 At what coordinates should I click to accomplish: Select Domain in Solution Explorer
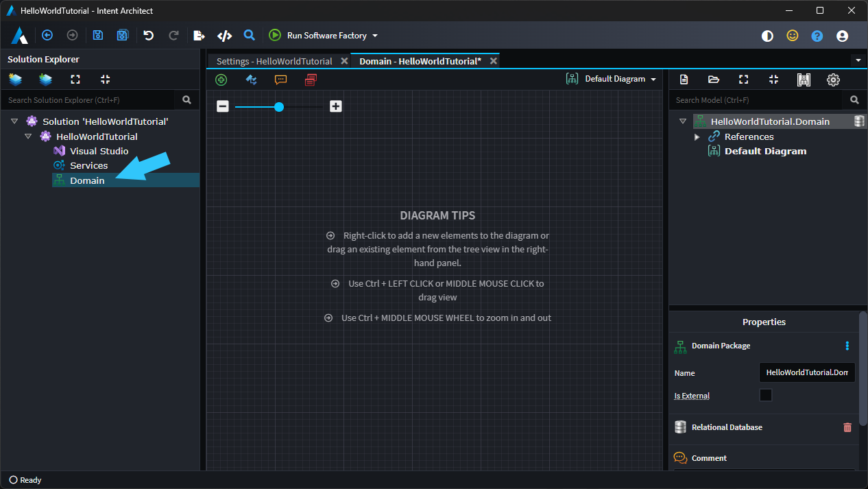tap(87, 180)
